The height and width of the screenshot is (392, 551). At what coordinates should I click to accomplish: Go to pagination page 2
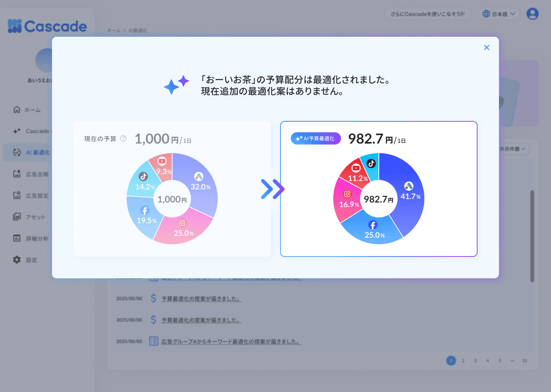click(463, 361)
